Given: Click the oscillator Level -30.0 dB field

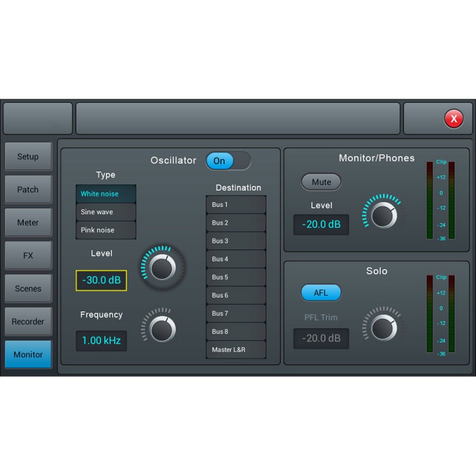Looking at the screenshot, I should point(101,280).
